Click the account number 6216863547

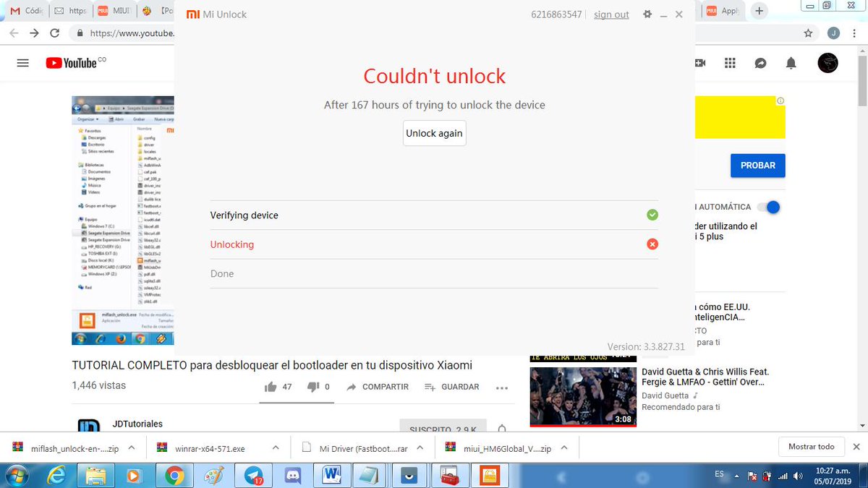click(556, 14)
